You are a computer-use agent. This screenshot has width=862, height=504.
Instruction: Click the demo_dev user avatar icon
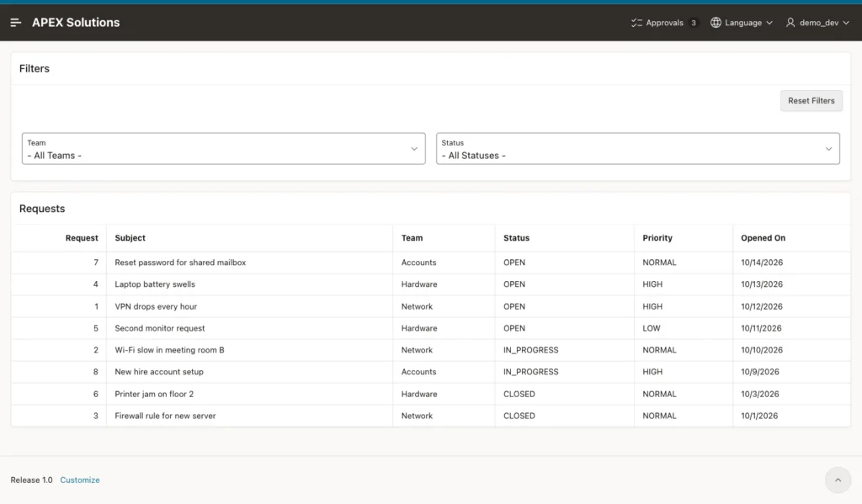[790, 23]
